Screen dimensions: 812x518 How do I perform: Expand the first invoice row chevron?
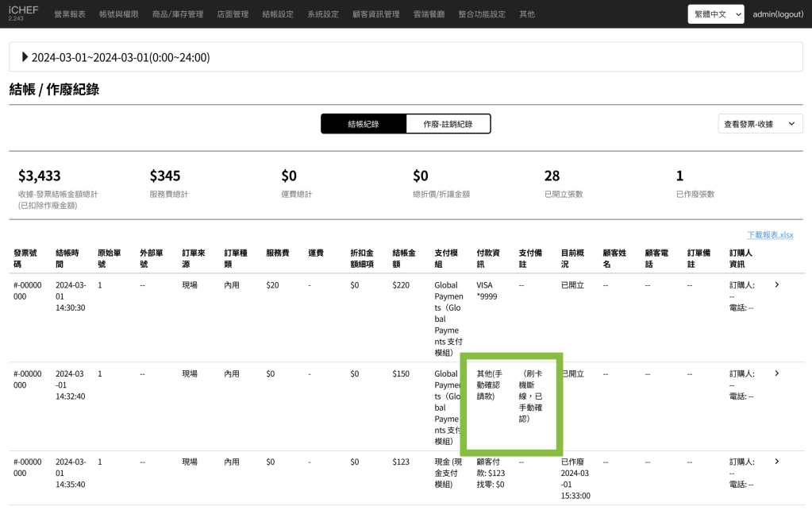click(776, 284)
